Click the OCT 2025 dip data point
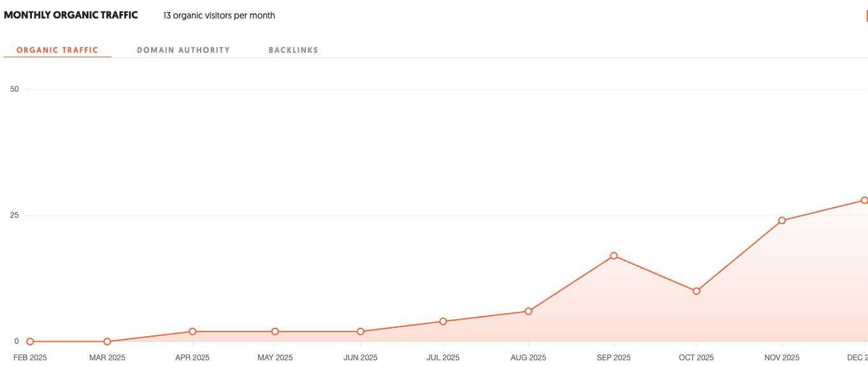 697,291
